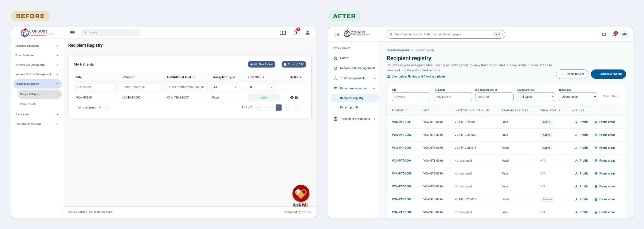The image size is (644, 229).
Task: Expand Transplant evaluations in After sidebar
Action: coord(354,119)
